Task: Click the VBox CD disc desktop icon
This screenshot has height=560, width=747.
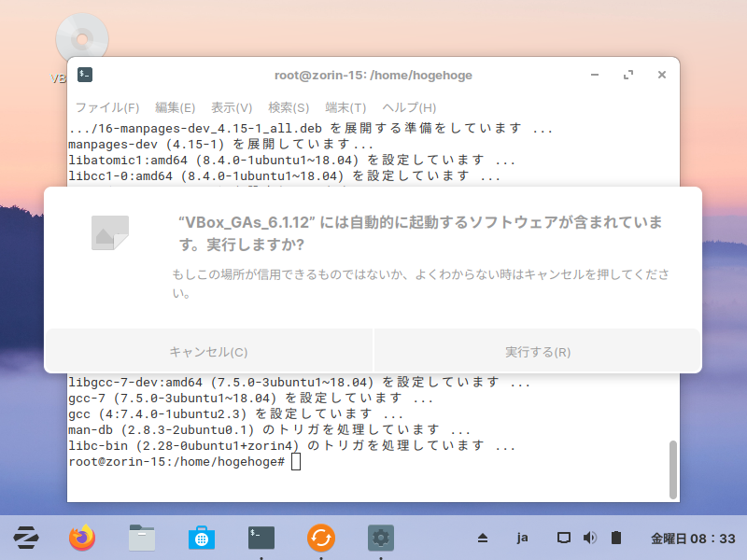Action: 81,38
